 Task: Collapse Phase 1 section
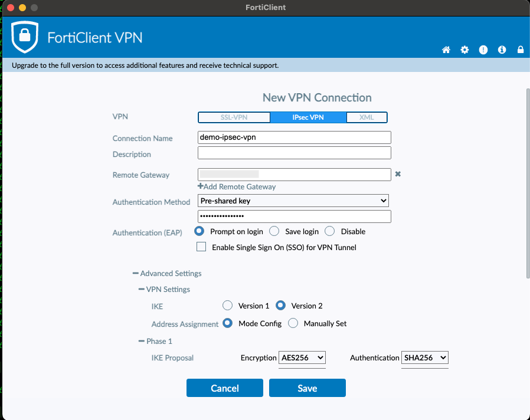pos(155,341)
